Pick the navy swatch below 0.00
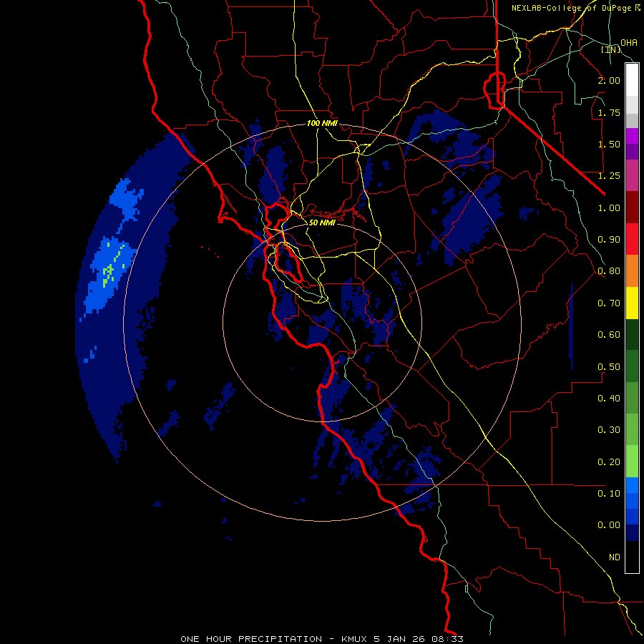The height and width of the screenshot is (644, 644). coord(632,533)
